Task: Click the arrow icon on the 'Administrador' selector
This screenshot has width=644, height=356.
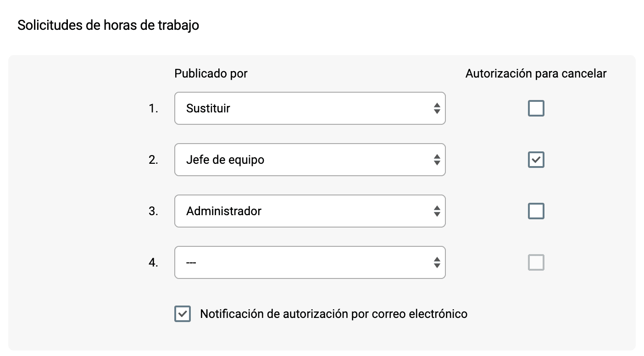Action: [x=437, y=211]
